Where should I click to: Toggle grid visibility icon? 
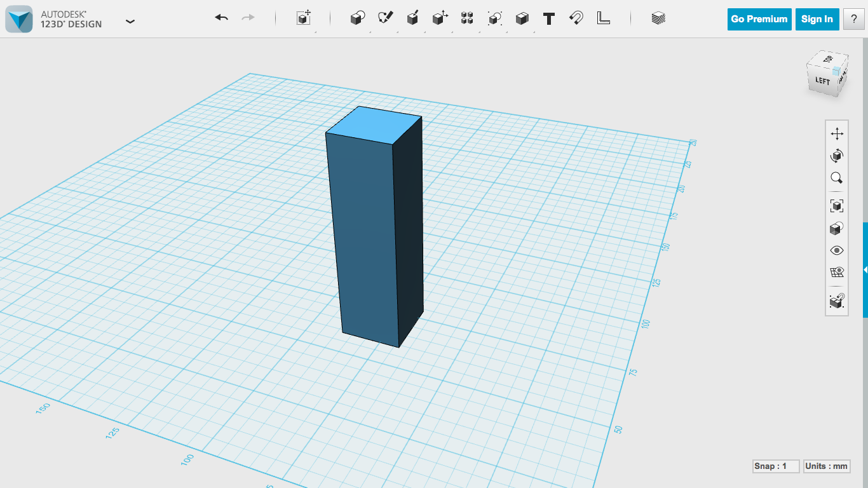coord(837,273)
